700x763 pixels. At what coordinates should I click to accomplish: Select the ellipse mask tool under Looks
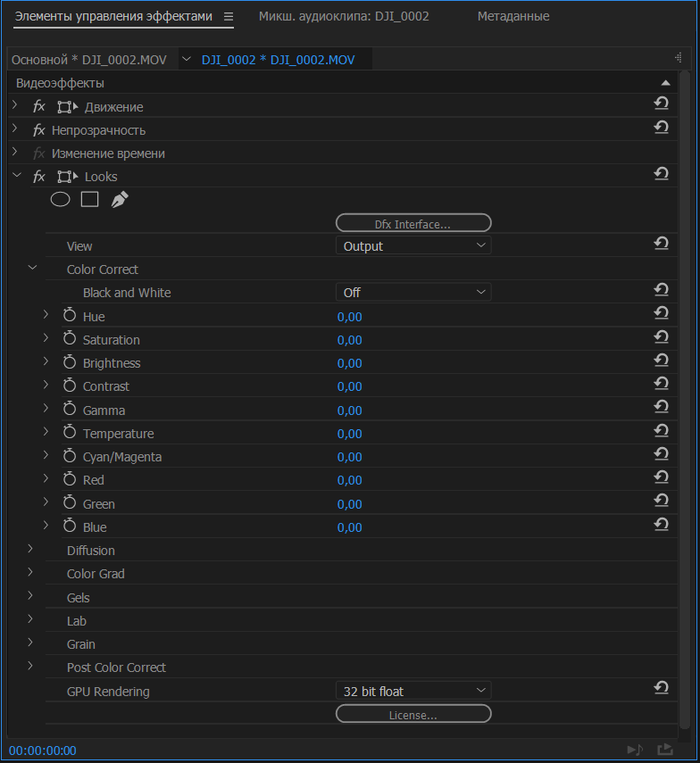(x=60, y=199)
